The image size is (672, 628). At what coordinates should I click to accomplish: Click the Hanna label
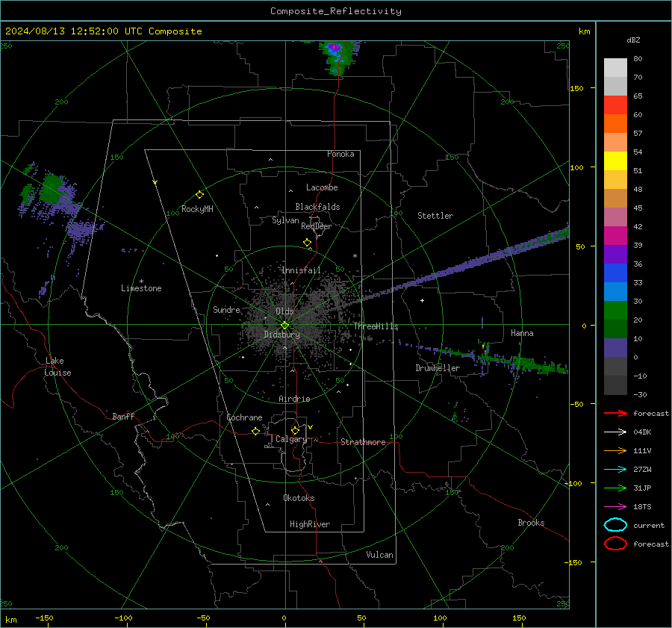(x=522, y=333)
